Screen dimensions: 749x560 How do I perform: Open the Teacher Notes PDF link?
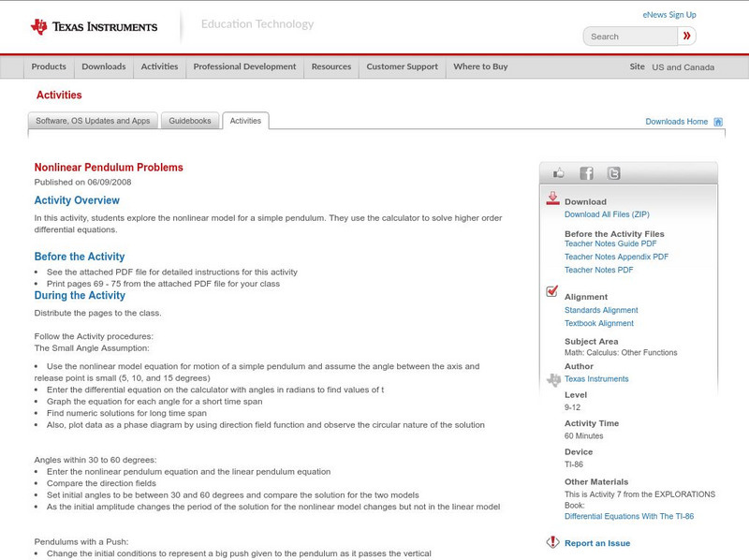[598, 270]
